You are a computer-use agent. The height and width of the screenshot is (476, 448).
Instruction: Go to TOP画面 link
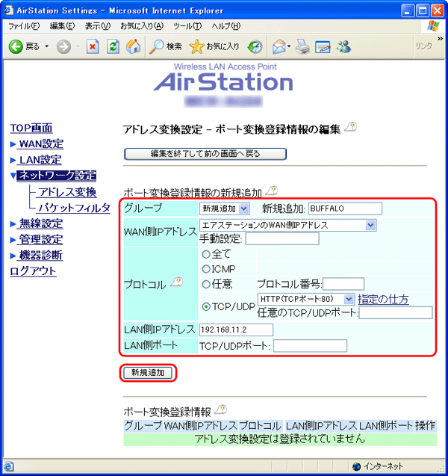click(31, 128)
